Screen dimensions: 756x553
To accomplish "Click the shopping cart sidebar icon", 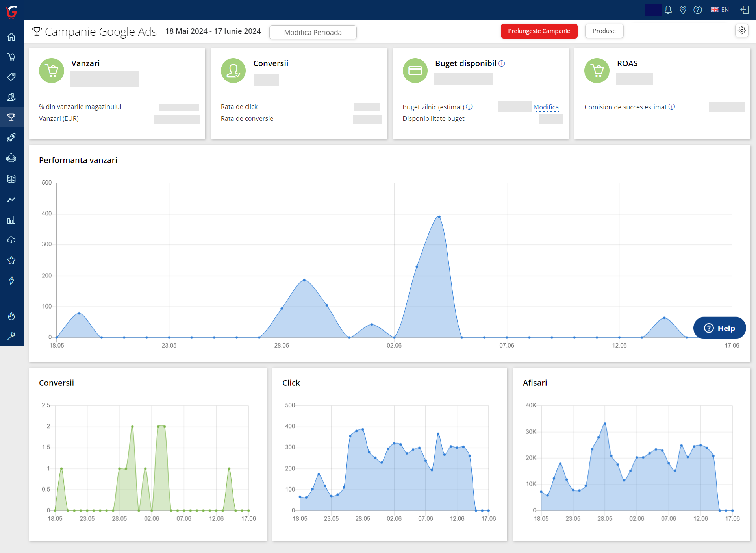I will click(11, 57).
